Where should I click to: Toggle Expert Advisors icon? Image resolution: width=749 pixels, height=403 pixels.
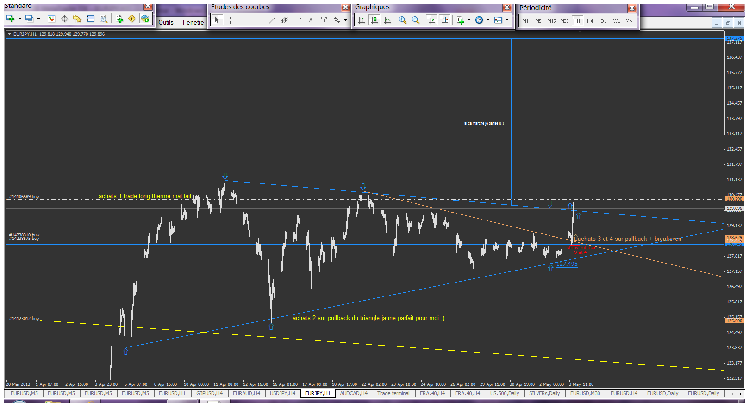(x=145, y=19)
